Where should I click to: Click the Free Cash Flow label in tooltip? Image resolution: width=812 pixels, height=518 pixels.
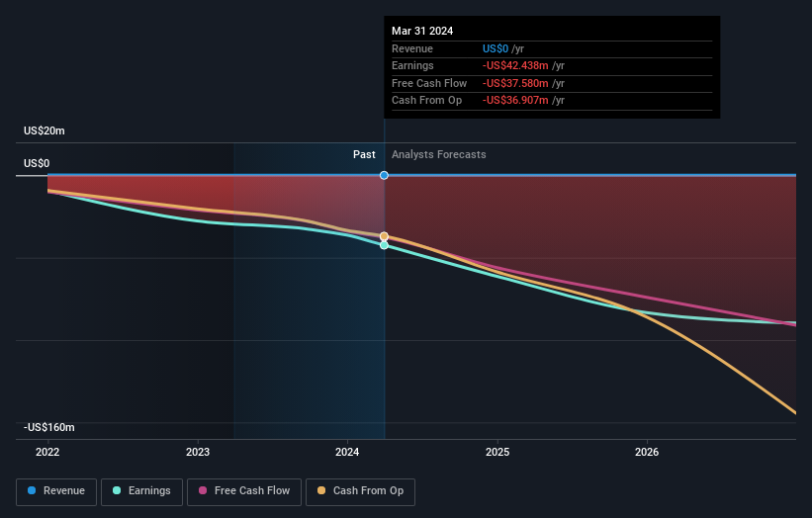(x=429, y=83)
